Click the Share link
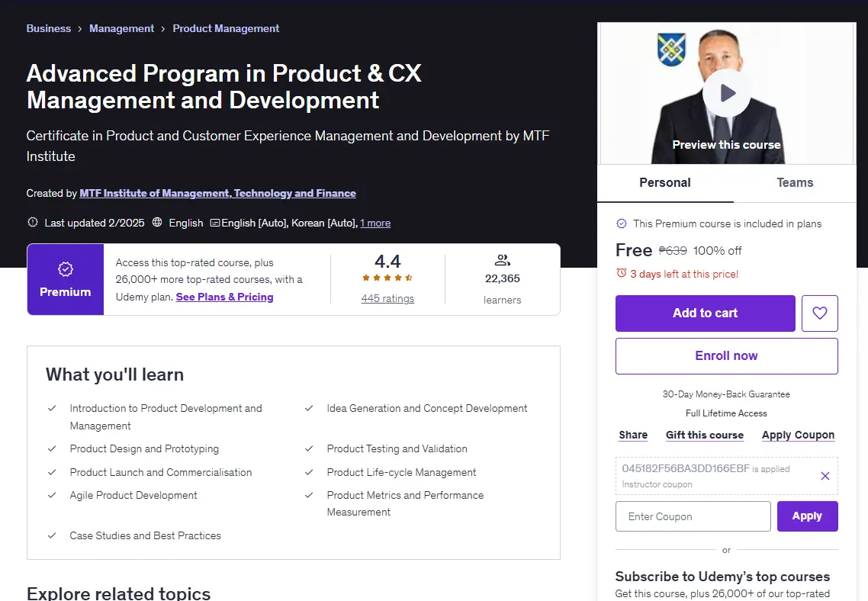 click(633, 435)
